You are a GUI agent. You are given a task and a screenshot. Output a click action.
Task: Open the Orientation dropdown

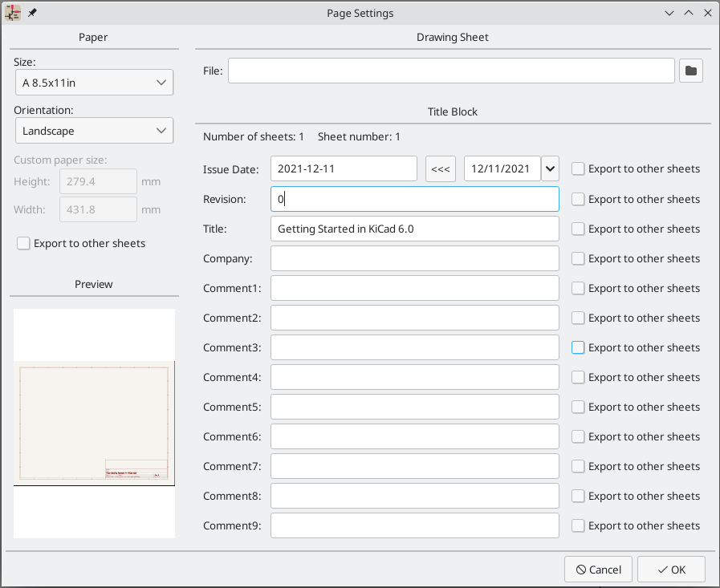pos(94,130)
